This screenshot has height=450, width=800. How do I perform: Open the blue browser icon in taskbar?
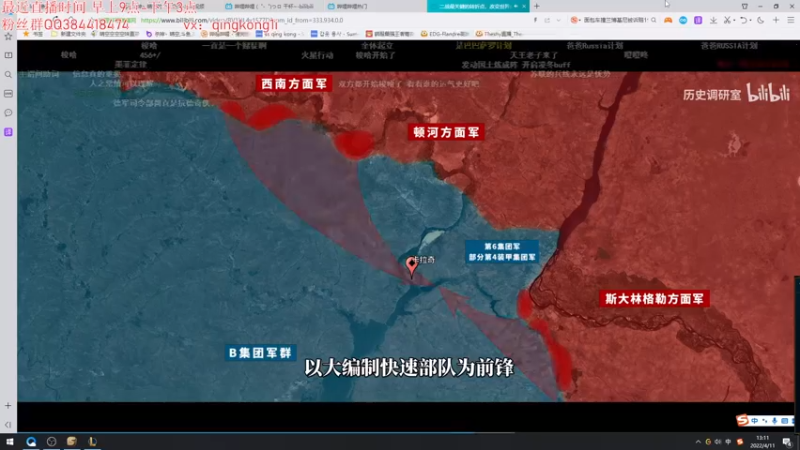31,441
